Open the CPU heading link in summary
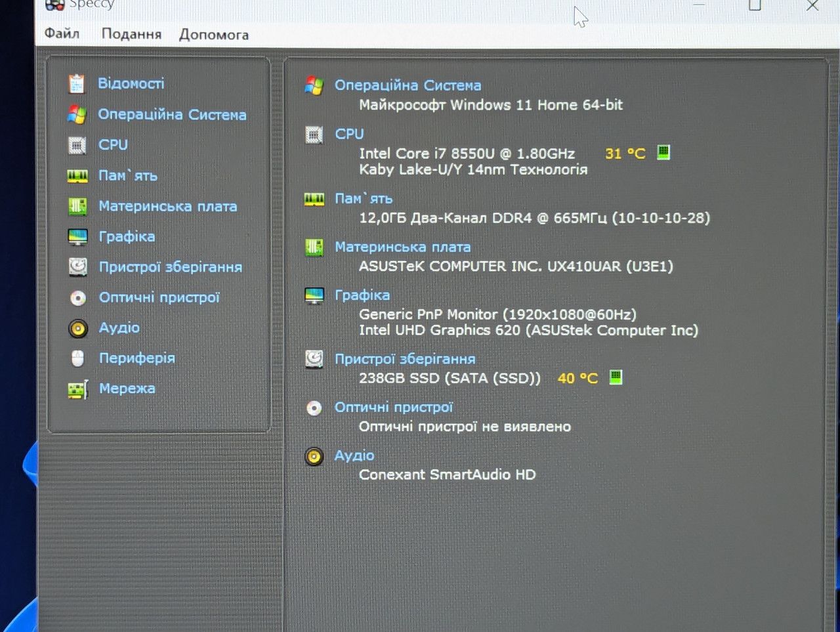 349,134
